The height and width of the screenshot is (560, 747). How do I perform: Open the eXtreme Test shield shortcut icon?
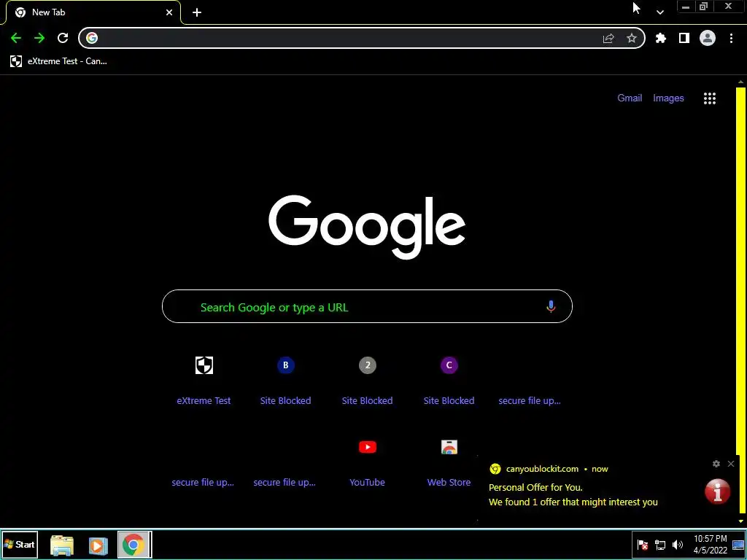click(x=204, y=365)
